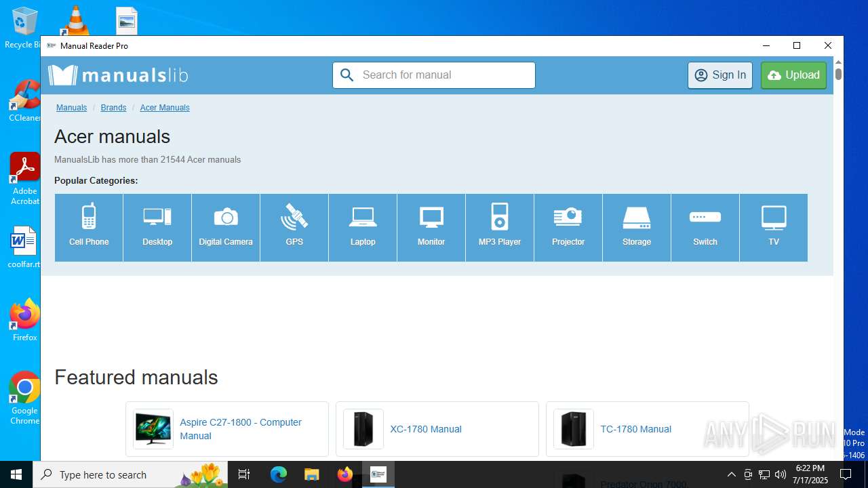This screenshot has height=488, width=868.
Task: Open Task View on the taskbar
Action: [244, 474]
